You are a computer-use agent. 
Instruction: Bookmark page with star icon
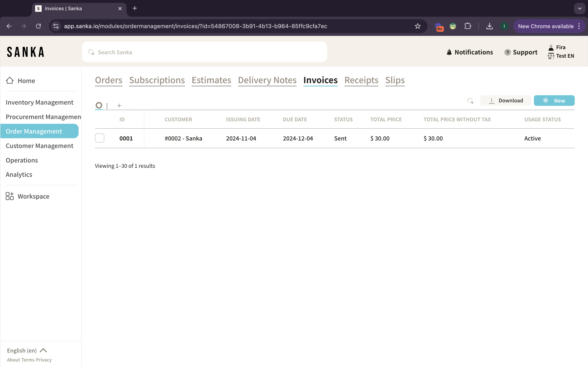tap(418, 26)
